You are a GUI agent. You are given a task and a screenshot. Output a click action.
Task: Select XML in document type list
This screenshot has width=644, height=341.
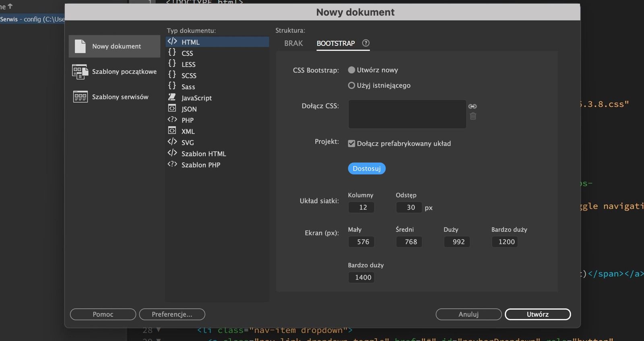[217, 131]
